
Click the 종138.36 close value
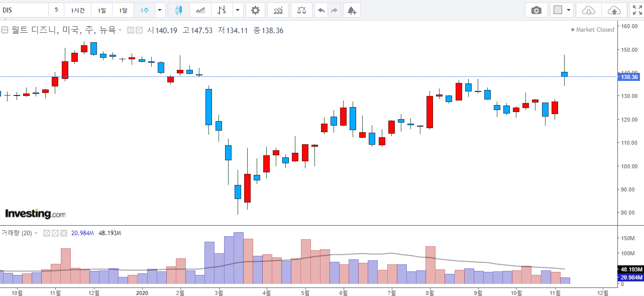268,31
